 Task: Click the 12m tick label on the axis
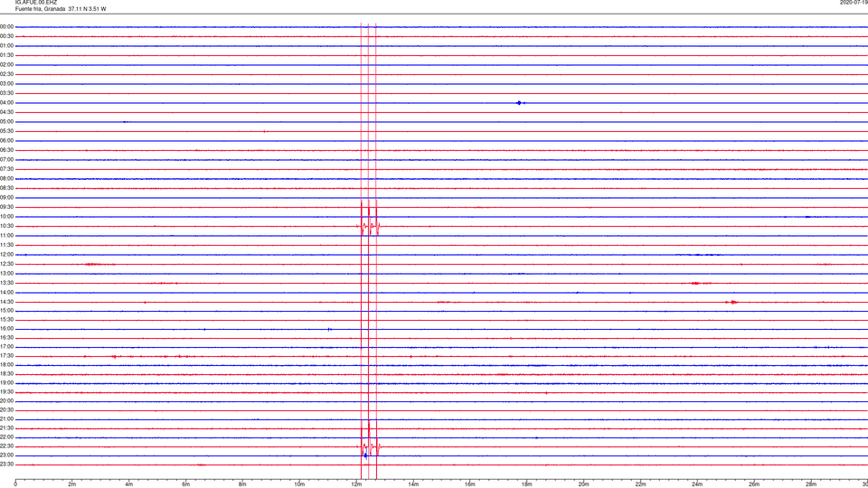356,484
